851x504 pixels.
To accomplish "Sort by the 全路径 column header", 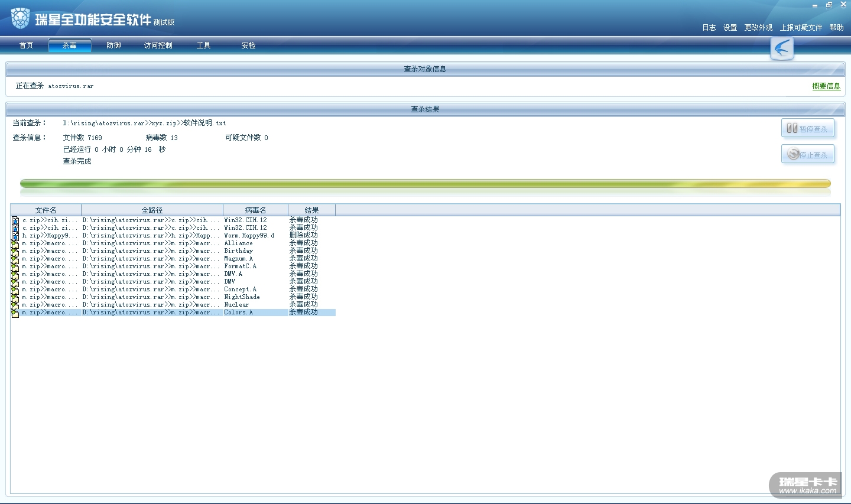I will point(152,210).
